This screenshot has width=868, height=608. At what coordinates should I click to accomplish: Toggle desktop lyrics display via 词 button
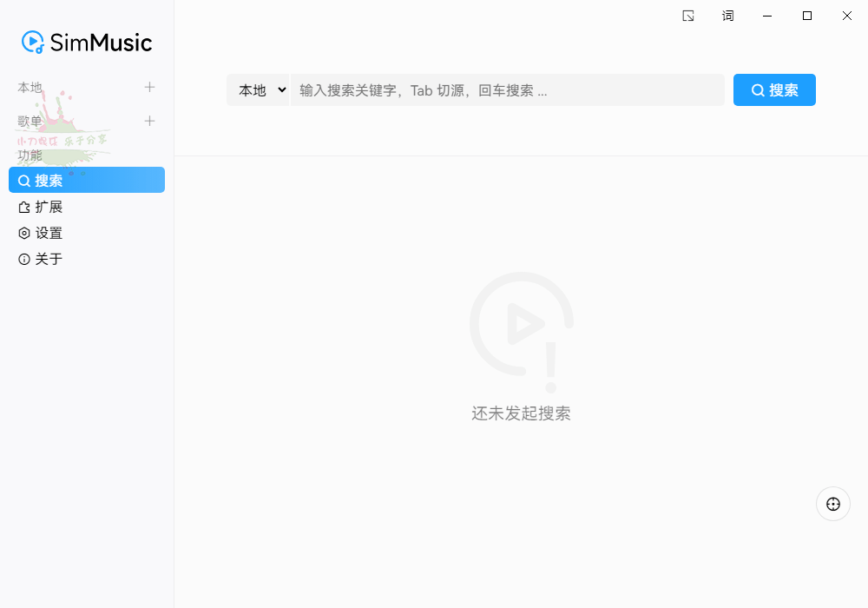pyautogui.click(x=727, y=16)
